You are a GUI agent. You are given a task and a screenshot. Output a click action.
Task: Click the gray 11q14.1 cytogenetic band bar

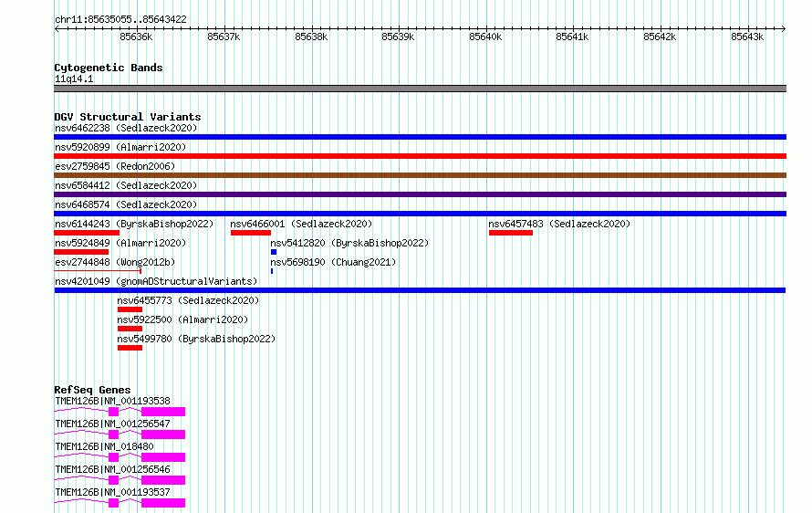click(420, 89)
